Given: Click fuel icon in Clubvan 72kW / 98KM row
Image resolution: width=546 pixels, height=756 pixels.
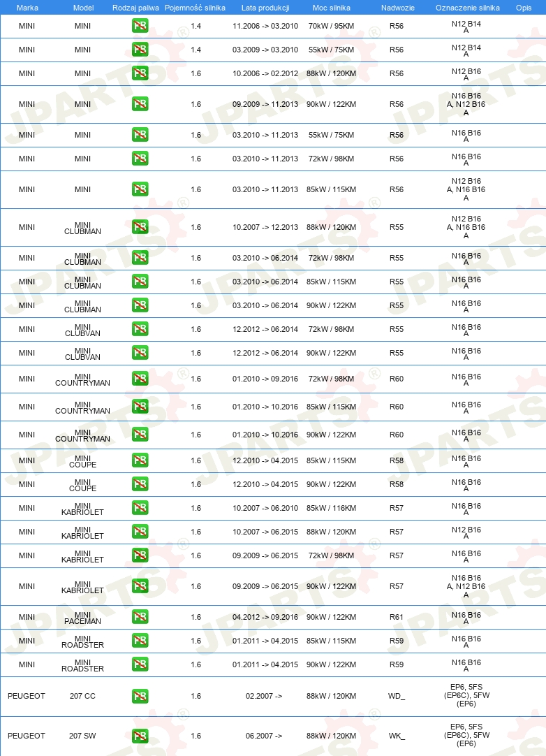Looking at the screenshot, I should [140, 329].
